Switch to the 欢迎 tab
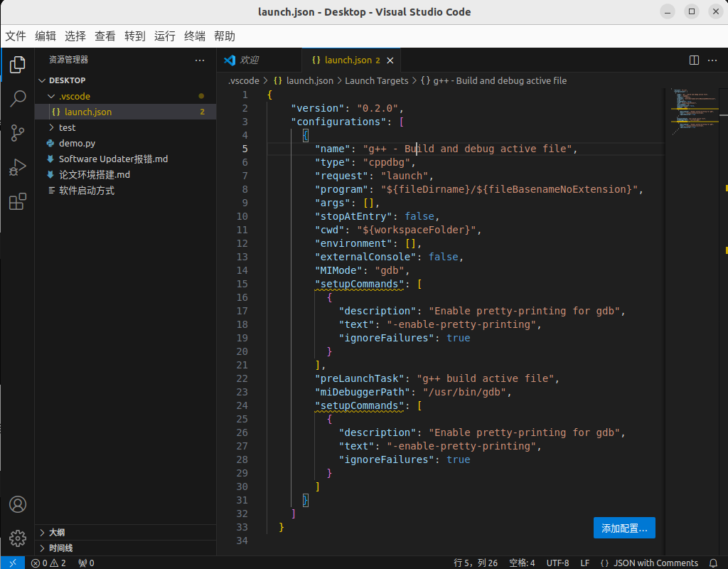The image size is (728, 569). 259,60
